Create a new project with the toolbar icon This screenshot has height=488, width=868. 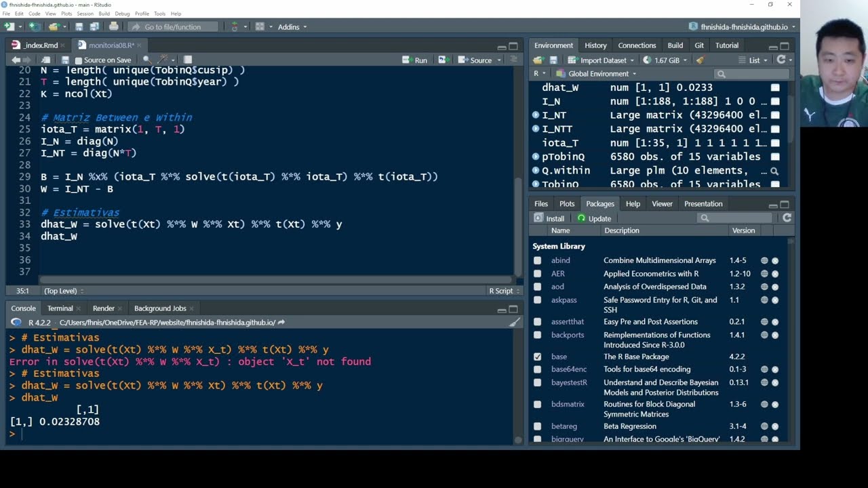34,26
